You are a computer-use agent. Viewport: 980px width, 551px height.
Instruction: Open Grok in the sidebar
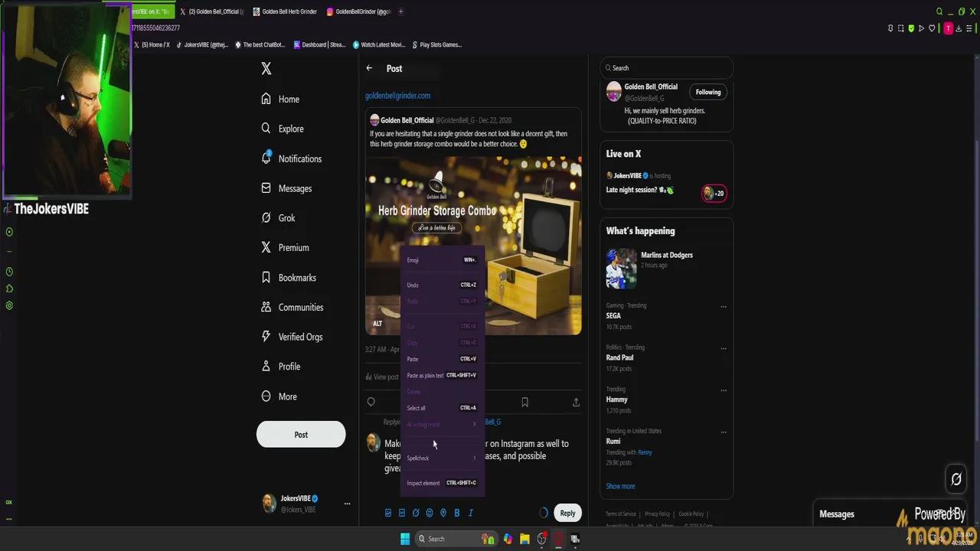point(278,218)
